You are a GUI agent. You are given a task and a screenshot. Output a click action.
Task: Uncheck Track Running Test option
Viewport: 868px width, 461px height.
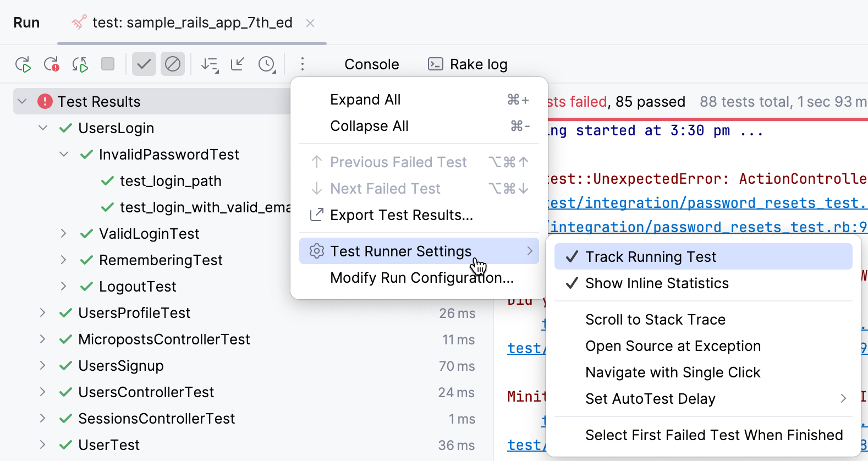(x=650, y=257)
